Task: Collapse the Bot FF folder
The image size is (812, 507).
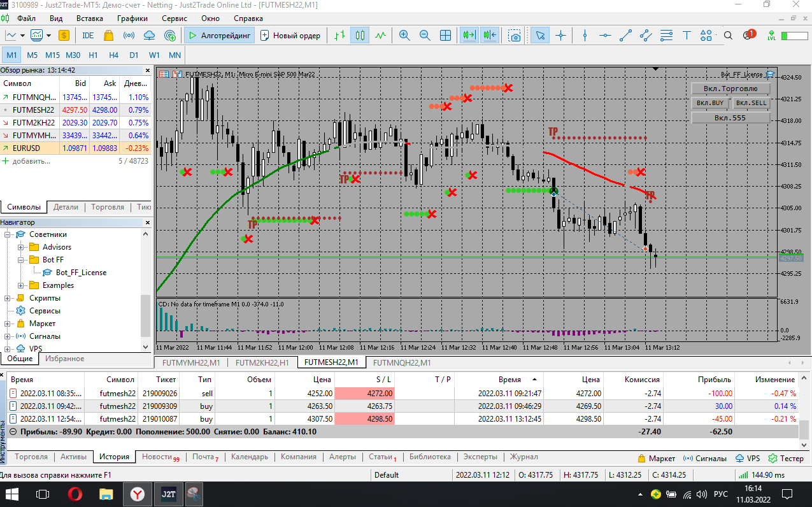Action: [21, 260]
